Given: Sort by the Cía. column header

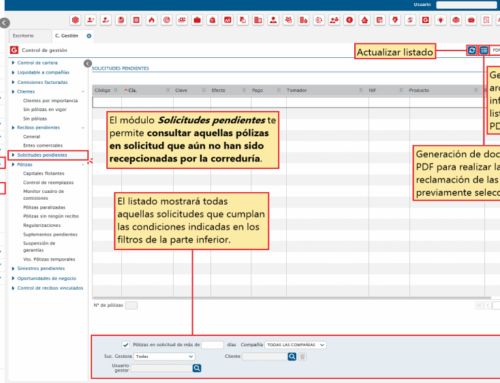Looking at the screenshot, I should [132, 90].
